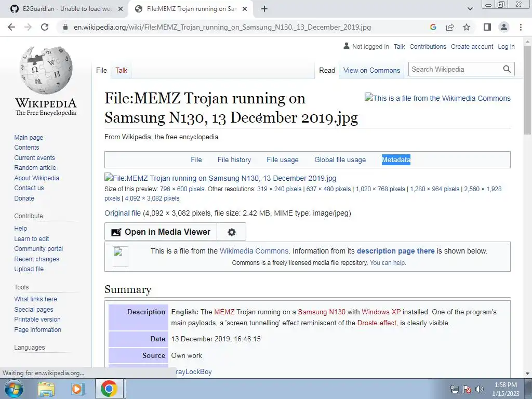The height and width of the screenshot is (399, 532).
Task: Open Windows Media Player taskbar icon
Action: click(x=77, y=389)
